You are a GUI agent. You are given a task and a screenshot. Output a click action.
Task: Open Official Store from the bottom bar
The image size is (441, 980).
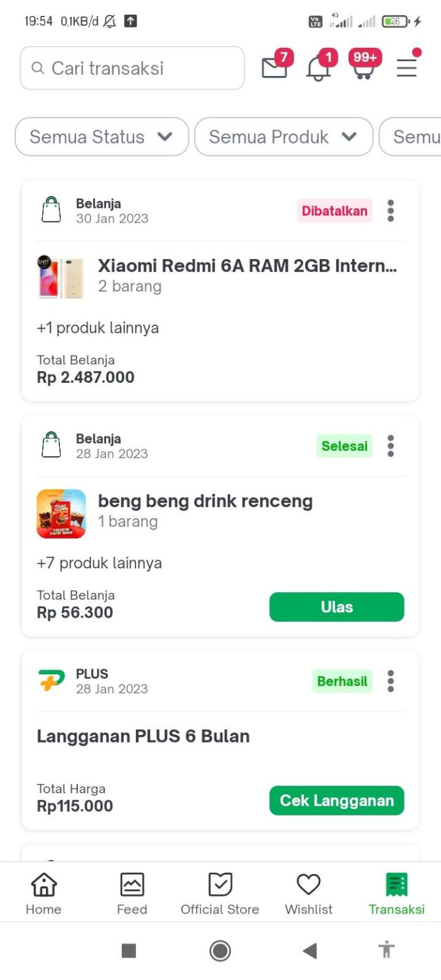point(220,891)
